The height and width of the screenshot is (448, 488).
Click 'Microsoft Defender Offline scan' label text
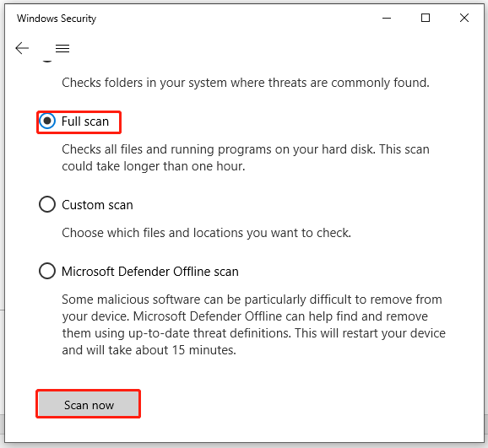[150, 272]
